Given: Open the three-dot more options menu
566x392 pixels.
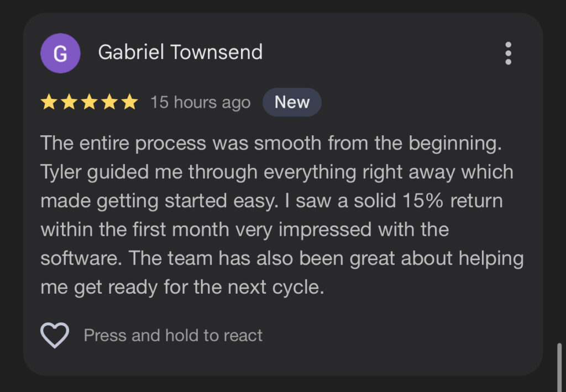Looking at the screenshot, I should pyautogui.click(x=508, y=54).
